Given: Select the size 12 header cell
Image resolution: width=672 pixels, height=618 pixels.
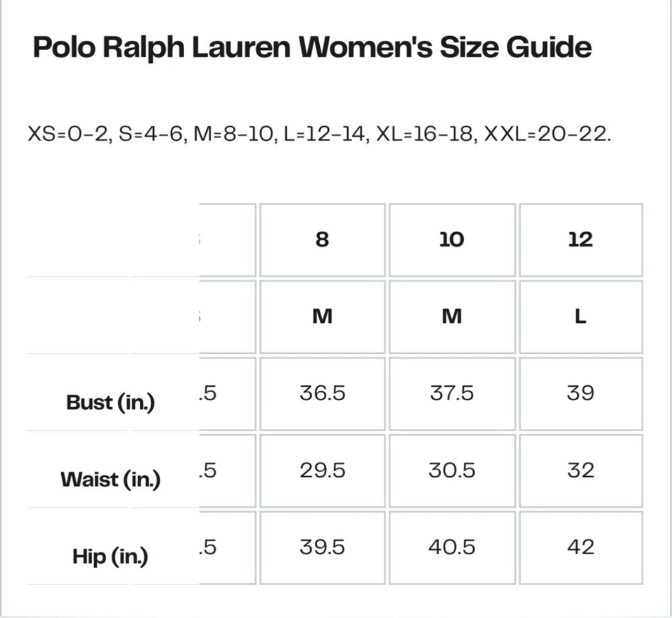Looking at the screenshot, I should tap(580, 240).
